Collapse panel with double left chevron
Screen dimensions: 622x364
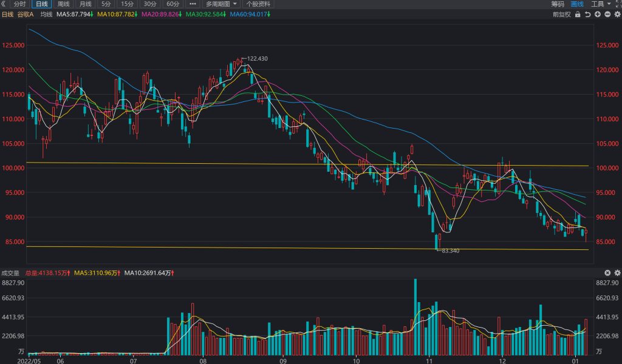3,4
